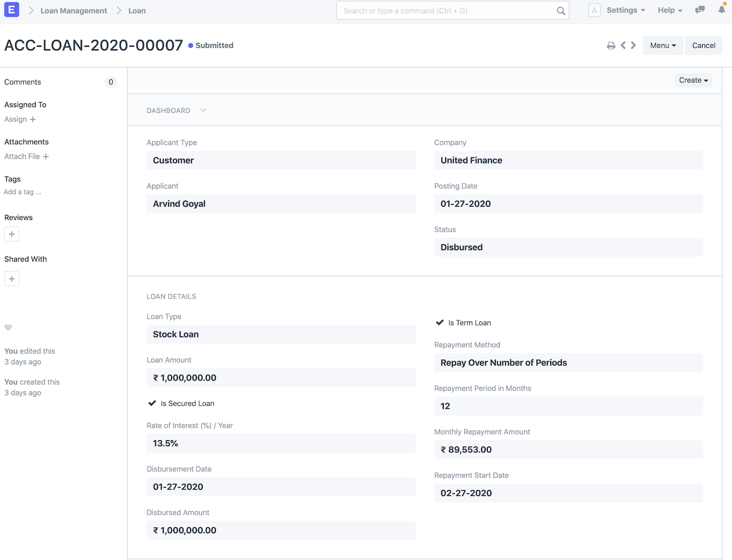
Task: Open the user avatar menu
Action: [594, 10]
